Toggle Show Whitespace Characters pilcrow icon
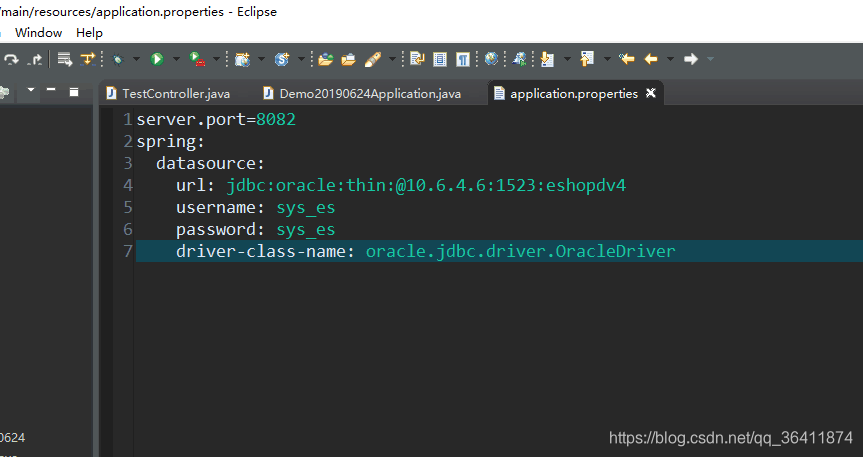This screenshot has height=457, width=863. click(463, 59)
